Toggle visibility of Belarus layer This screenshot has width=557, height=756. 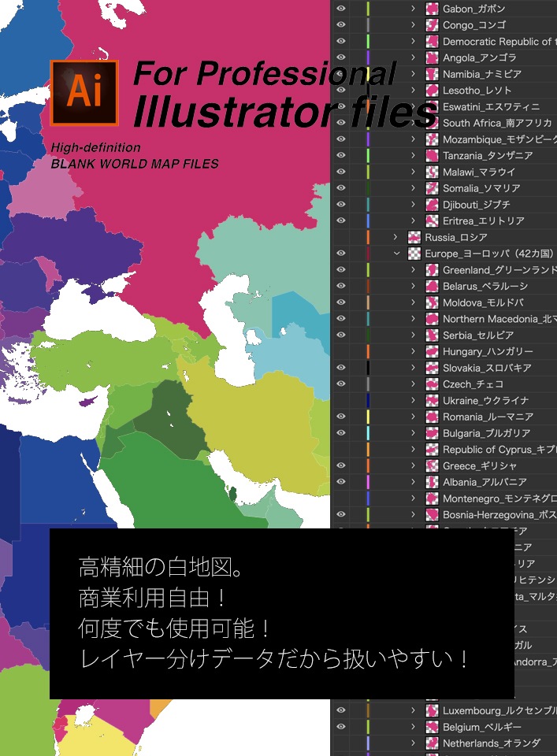click(341, 286)
